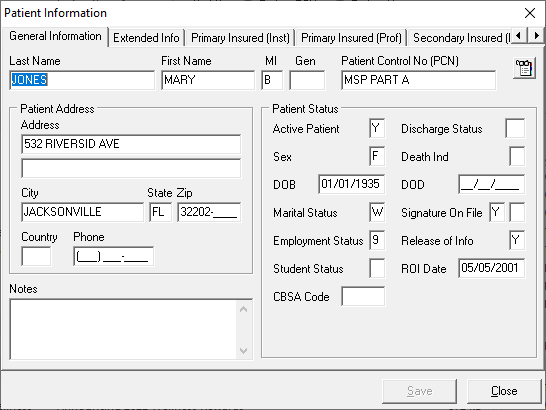This screenshot has width=546, height=410.
Task: Click the Patient Control No field
Action: click(x=419, y=80)
